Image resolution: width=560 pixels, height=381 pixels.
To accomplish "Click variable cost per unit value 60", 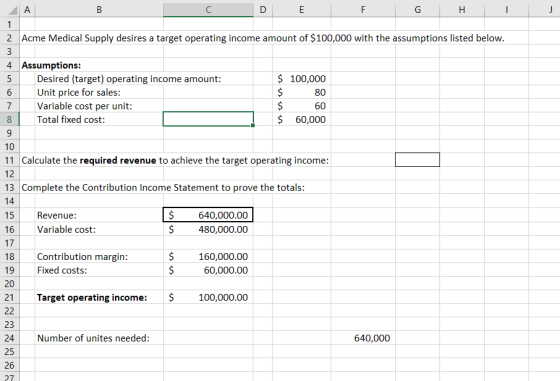I will (x=302, y=106).
